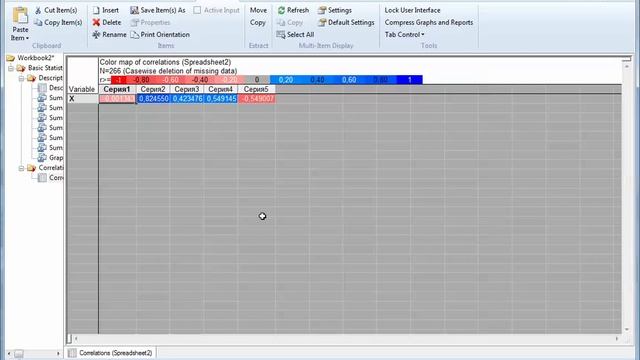Image resolution: width=640 pixels, height=360 pixels.
Task: Click the blue 0,20 legend swatch
Action: coord(286,80)
